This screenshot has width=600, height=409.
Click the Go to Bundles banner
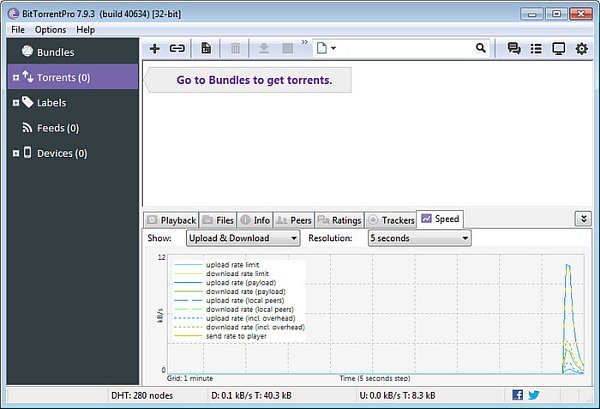pos(248,80)
